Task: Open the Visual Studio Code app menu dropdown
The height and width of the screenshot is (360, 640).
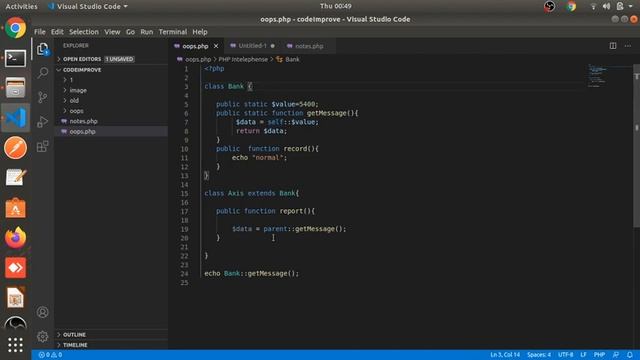Action: [x=88, y=6]
